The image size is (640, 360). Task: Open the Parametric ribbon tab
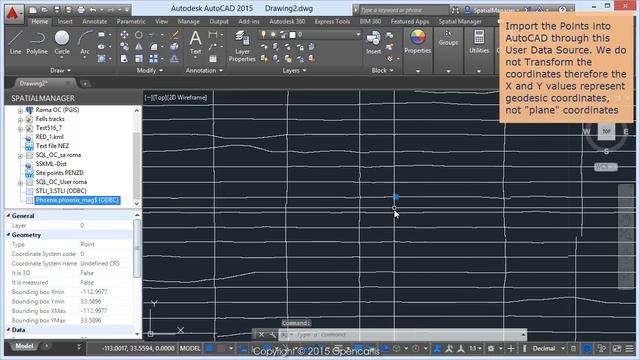tap(131, 21)
